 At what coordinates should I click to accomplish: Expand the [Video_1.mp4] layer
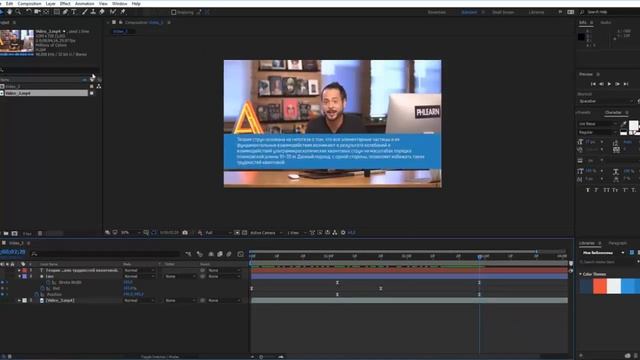tap(19, 300)
